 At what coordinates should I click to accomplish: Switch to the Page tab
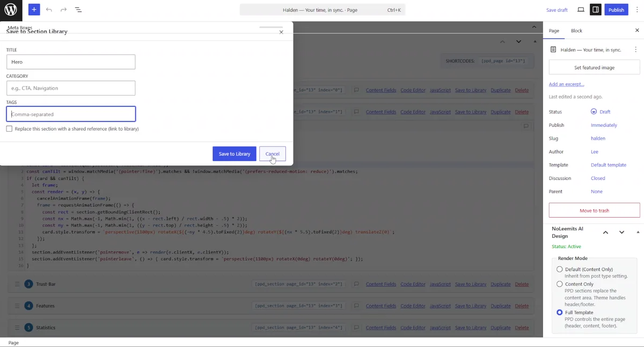click(554, 31)
